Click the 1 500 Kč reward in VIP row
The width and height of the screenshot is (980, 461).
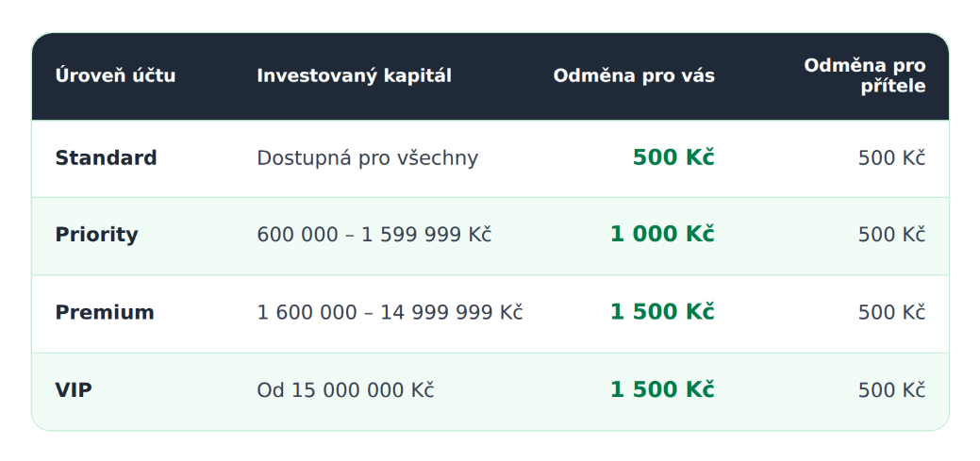tap(662, 389)
